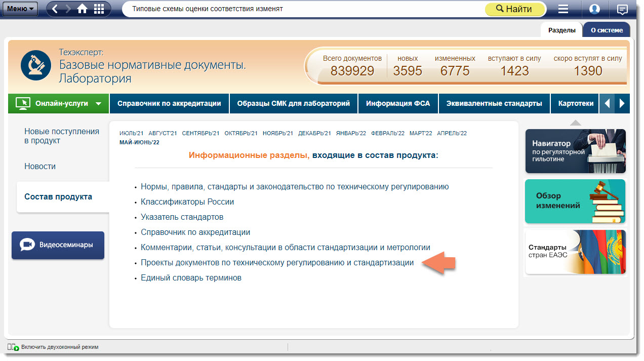
Task: Open the ФЕВРАЛЬ'22 archive link
Action: click(x=388, y=133)
